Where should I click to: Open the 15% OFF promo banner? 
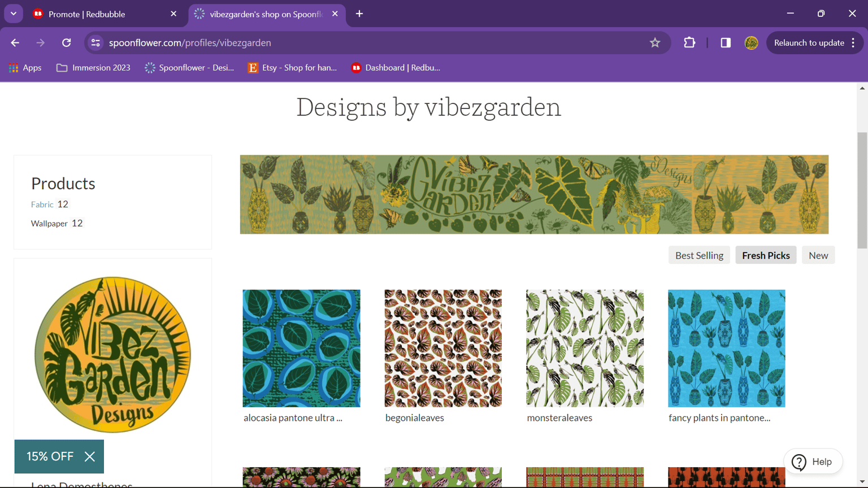50,456
